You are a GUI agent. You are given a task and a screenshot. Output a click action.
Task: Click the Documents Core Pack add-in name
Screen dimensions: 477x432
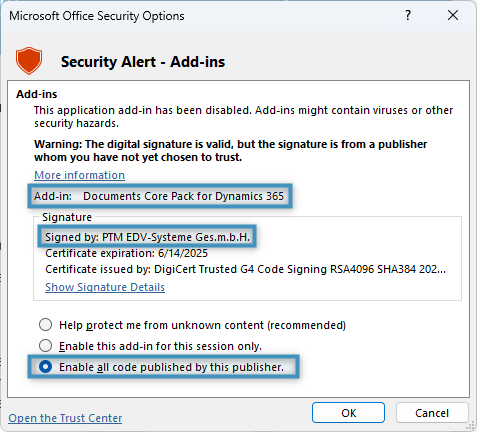(183, 196)
